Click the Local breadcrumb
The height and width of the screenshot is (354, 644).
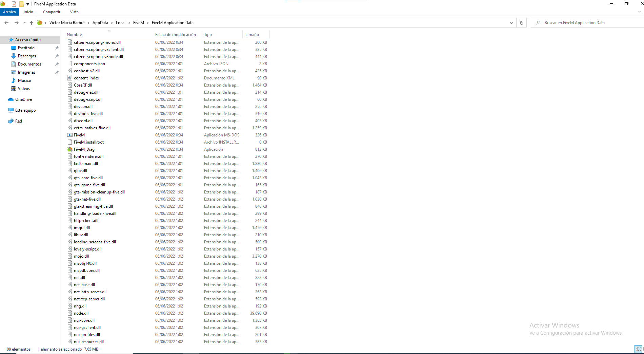point(121,23)
